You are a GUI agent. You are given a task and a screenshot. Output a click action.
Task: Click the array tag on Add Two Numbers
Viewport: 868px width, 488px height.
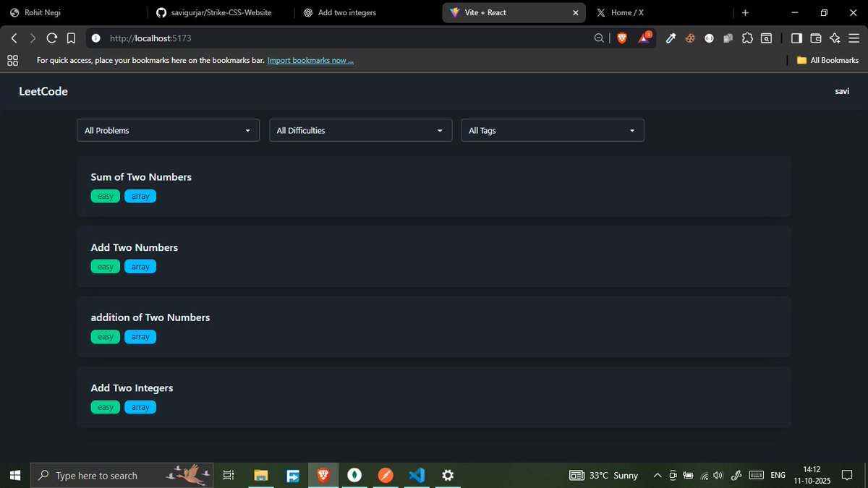point(140,266)
